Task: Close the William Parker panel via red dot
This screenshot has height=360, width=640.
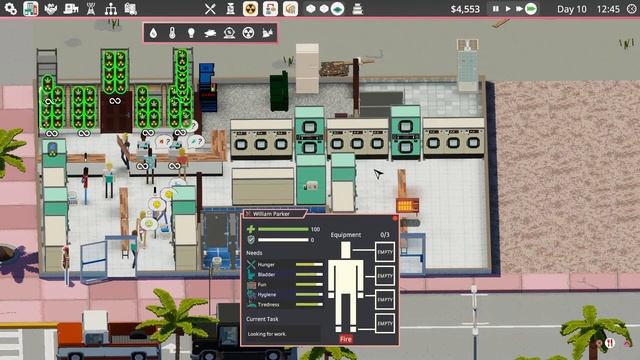Action: pyautogui.click(x=395, y=218)
